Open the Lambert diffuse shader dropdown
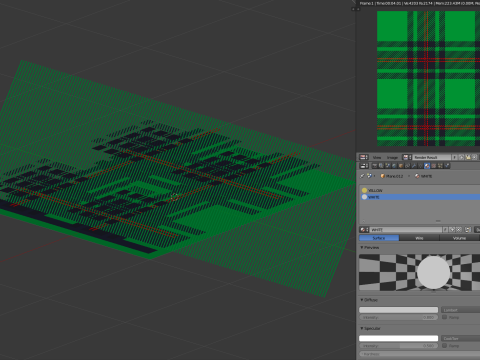 tap(461, 310)
